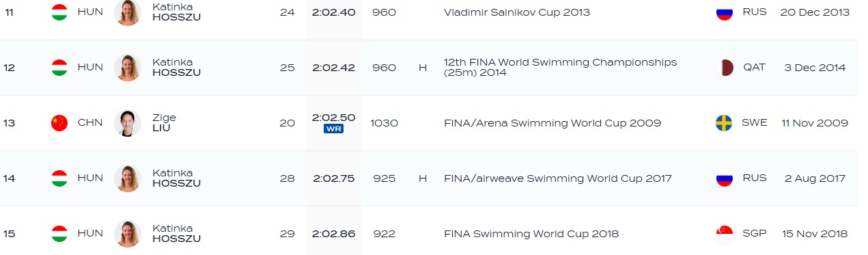Click the Qatar flag icon next to QAT
This screenshot has height=255, width=868.
coord(724,68)
